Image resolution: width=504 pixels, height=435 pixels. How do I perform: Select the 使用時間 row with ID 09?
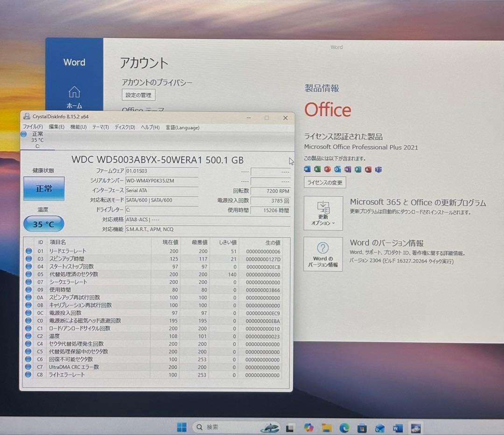(154, 290)
